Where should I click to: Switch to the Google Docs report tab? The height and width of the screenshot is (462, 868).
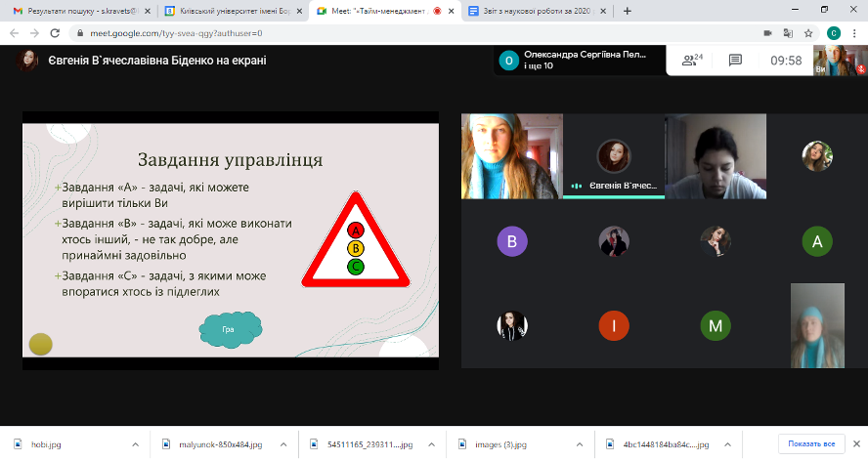coord(544,11)
